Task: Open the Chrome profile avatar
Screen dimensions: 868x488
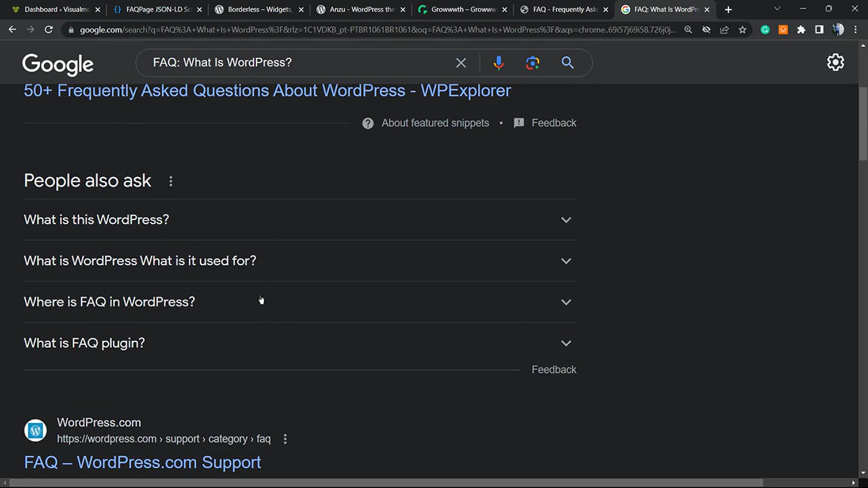Action: point(838,30)
